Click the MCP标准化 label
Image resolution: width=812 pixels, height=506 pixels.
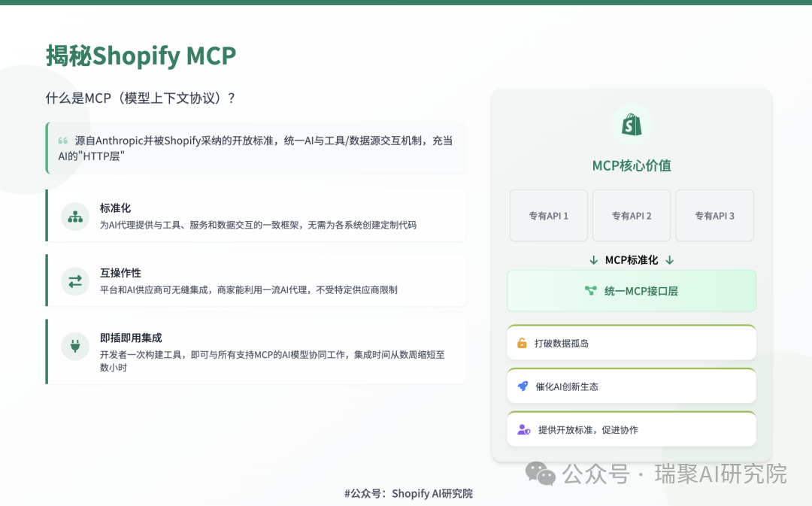pyautogui.click(x=632, y=260)
